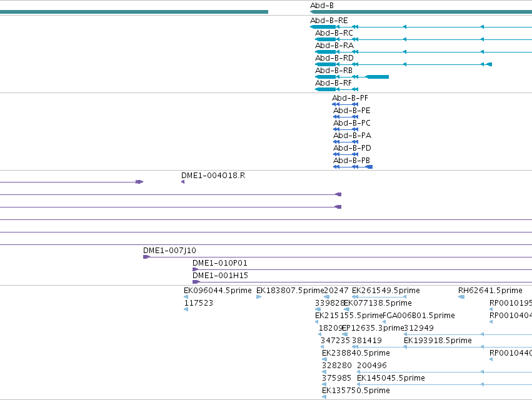The width and height of the screenshot is (532, 400).
Task: Click the 18209 feature label
Action: coord(331,328)
